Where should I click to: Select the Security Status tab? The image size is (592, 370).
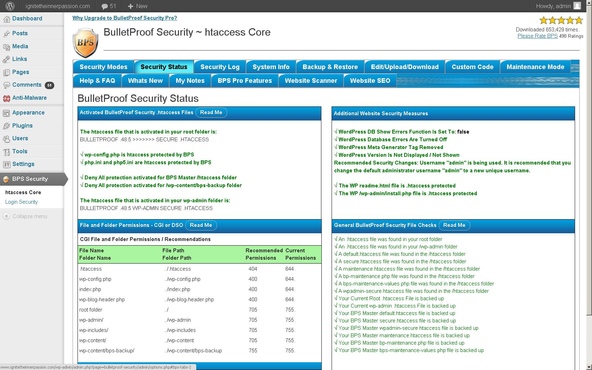click(x=164, y=67)
